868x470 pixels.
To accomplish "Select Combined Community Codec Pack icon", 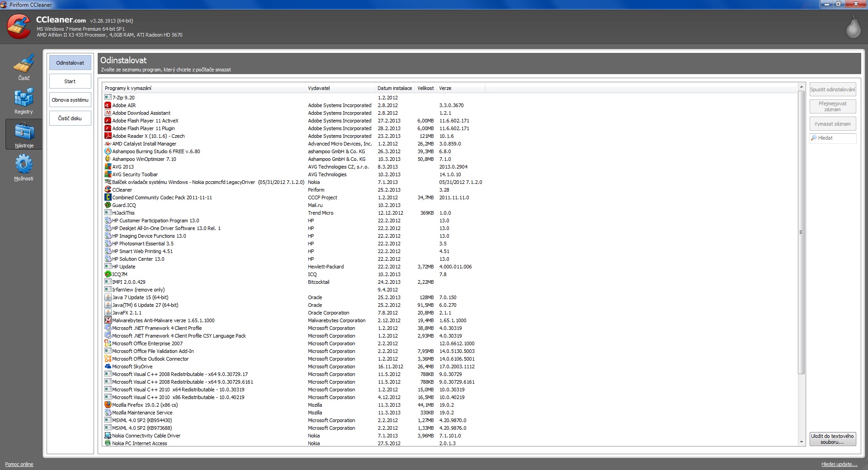I will point(108,197).
